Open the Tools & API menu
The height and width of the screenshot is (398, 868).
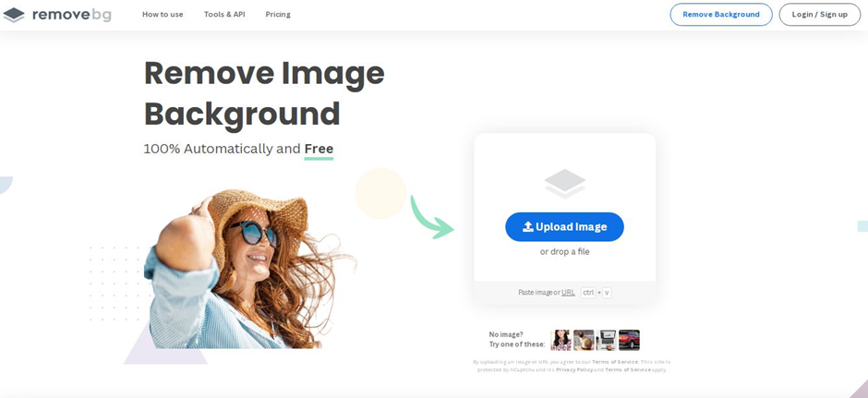click(224, 15)
